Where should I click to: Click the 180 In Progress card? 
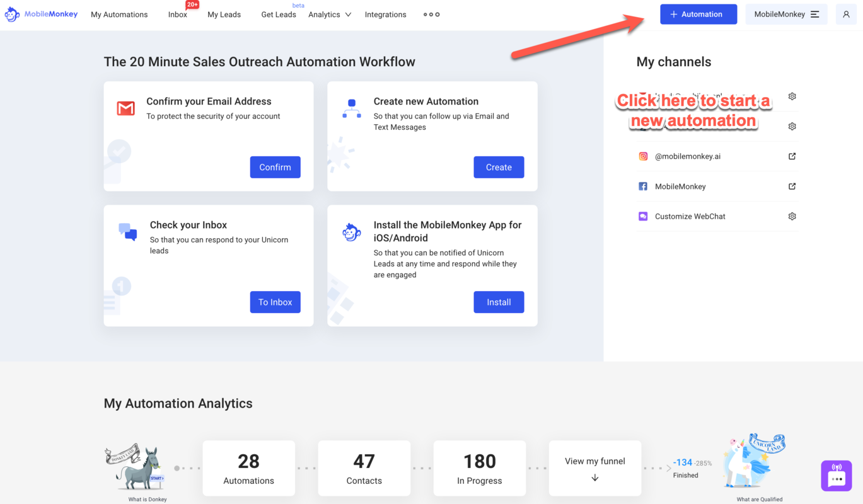[x=479, y=468]
